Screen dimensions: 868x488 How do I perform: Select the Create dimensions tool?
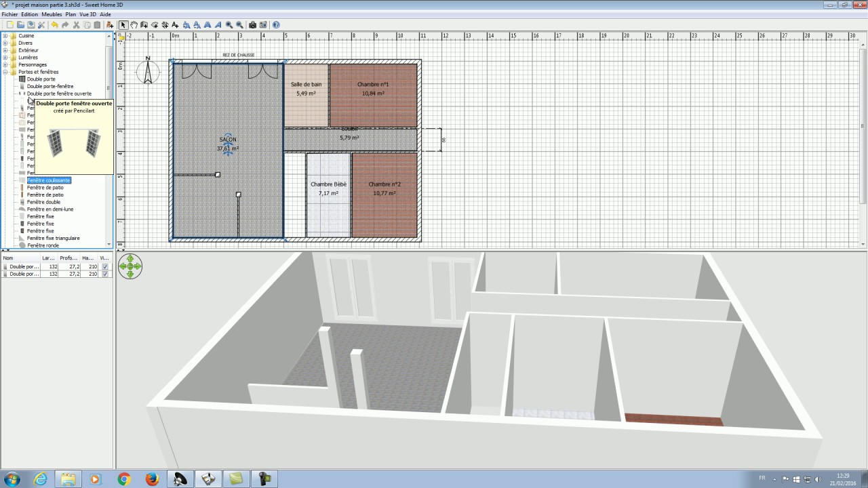[x=165, y=25]
